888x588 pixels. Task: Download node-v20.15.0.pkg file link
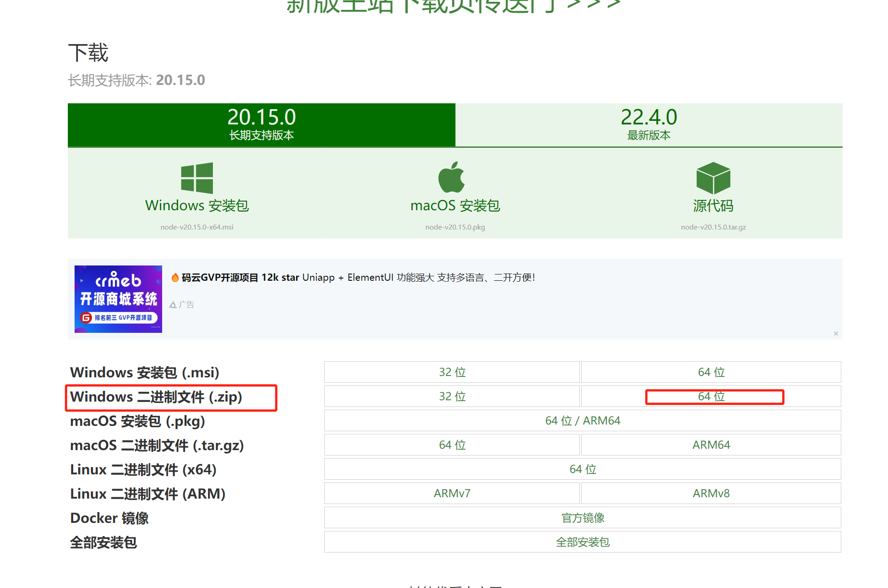click(x=455, y=227)
